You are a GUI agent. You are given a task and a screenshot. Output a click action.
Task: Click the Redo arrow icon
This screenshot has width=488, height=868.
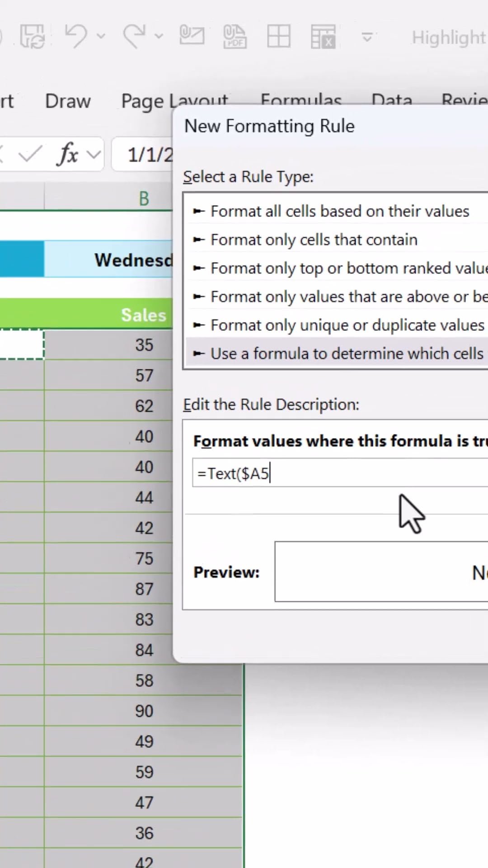pyautogui.click(x=134, y=36)
